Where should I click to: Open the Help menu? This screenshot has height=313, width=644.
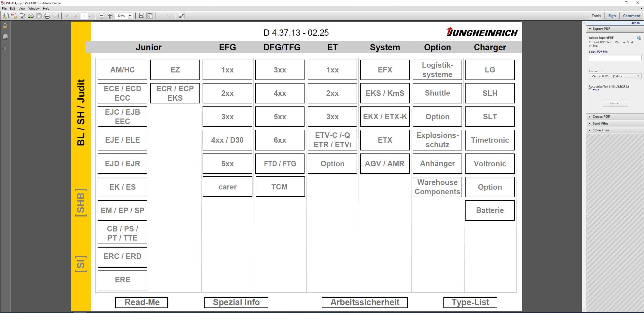(46, 9)
